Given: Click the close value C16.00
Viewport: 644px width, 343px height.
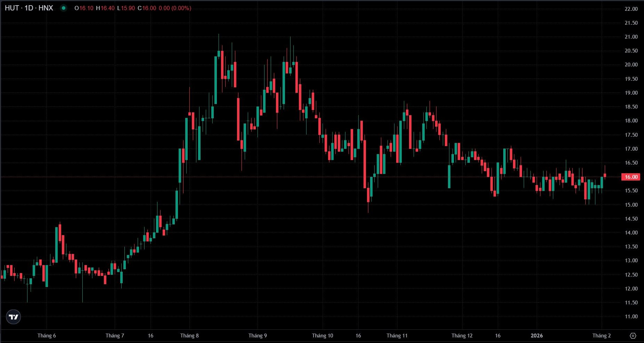Looking at the screenshot, I should pyautogui.click(x=147, y=8).
